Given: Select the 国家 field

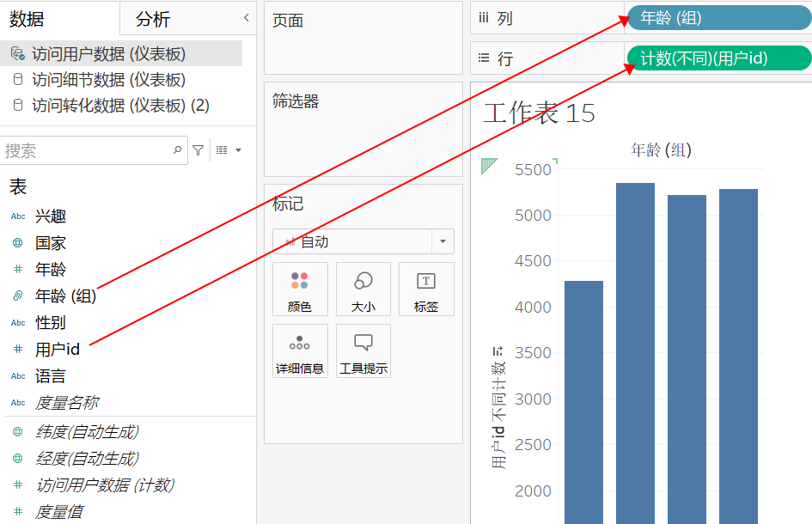Looking at the screenshot, I should point(51,243).
